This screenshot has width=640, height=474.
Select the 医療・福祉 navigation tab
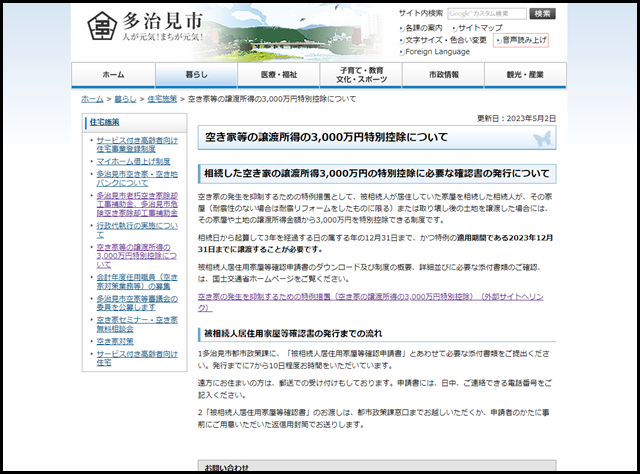(x=279, y=75)
